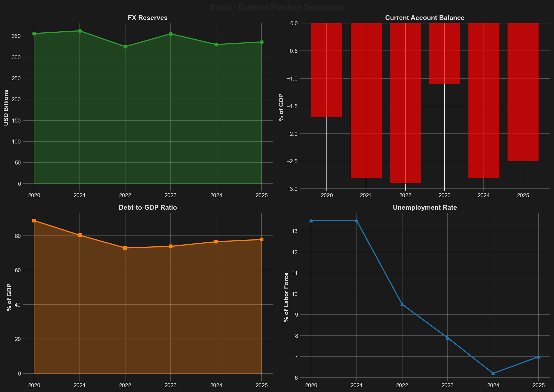554x392 pixels.
Task: Click the Brazil External Position Dashboard heading
Action: click(277, 7)
